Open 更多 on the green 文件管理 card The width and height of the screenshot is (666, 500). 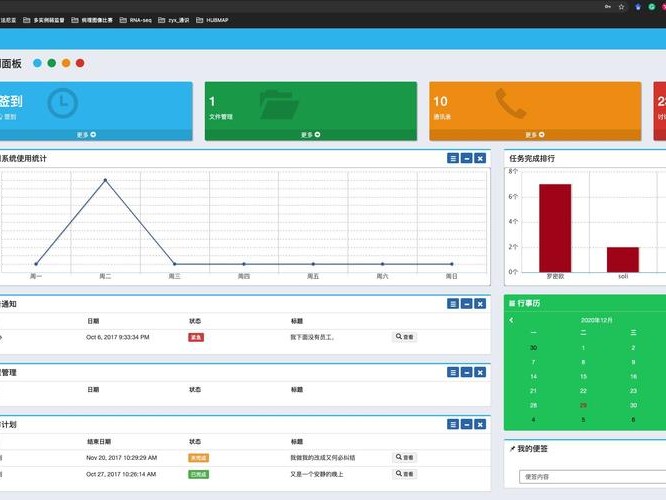pyautogui.click(x=310, y=135)
